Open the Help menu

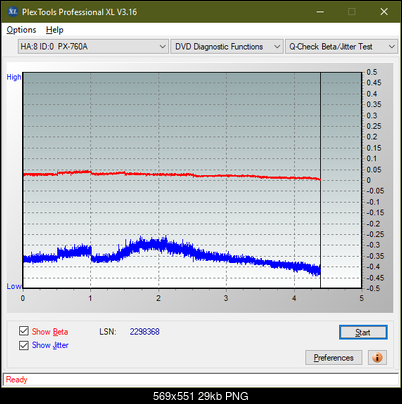55,30
